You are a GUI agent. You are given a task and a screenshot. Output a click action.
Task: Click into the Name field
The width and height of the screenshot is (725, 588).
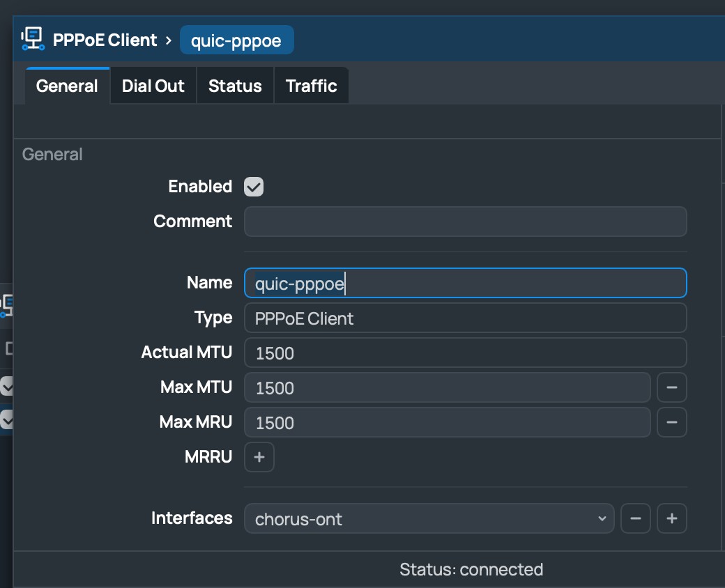point(465,283)
